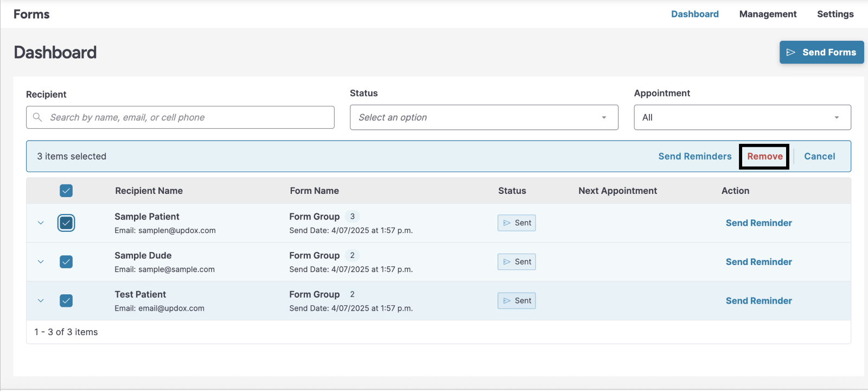Open the Settings tab
Image resolution: width=868 pixels, height=391 pixels.
(x=835, y=14)
